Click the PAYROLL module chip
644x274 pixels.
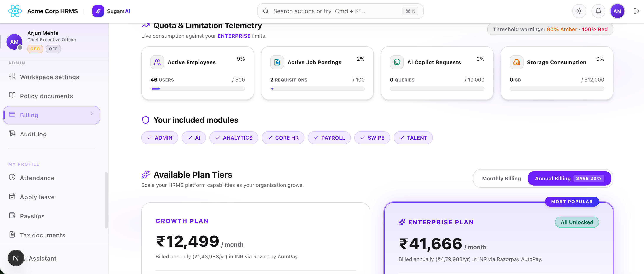[x=329, y=138]
